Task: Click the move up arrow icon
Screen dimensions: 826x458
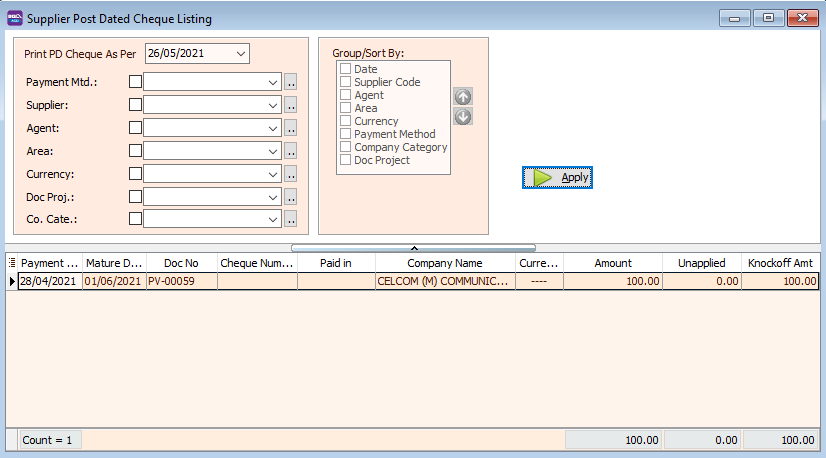Action: [x=463, y=97]
